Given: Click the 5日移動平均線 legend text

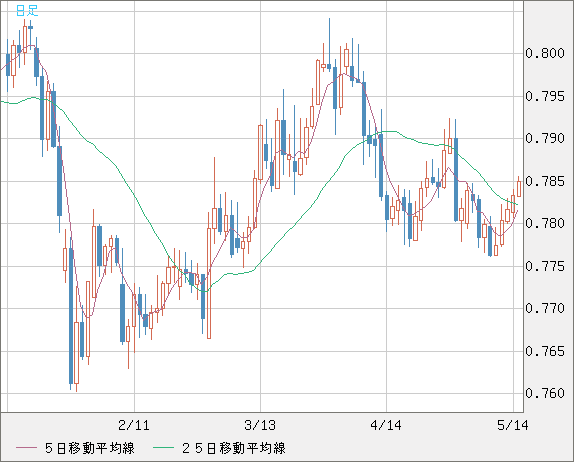Looking at the screenshot, I should coord(90,448).
